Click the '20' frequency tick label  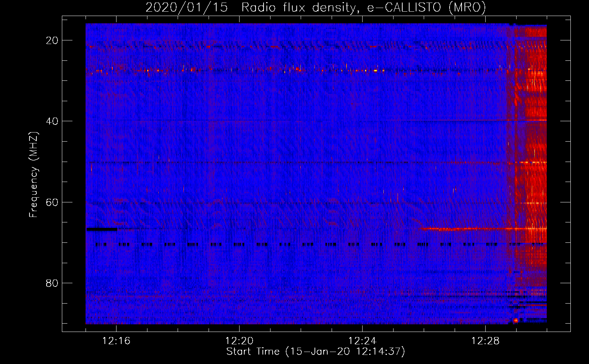tap(52, 40)
